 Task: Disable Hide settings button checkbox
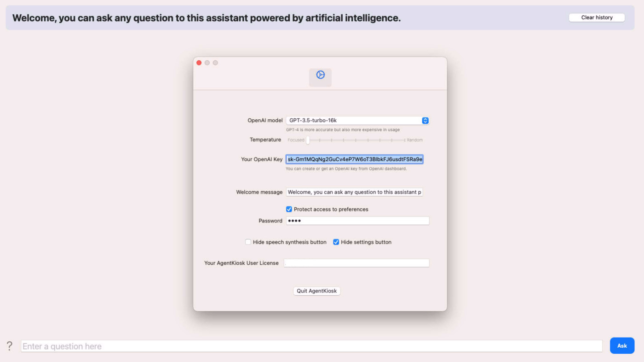(x=336, y=242)
